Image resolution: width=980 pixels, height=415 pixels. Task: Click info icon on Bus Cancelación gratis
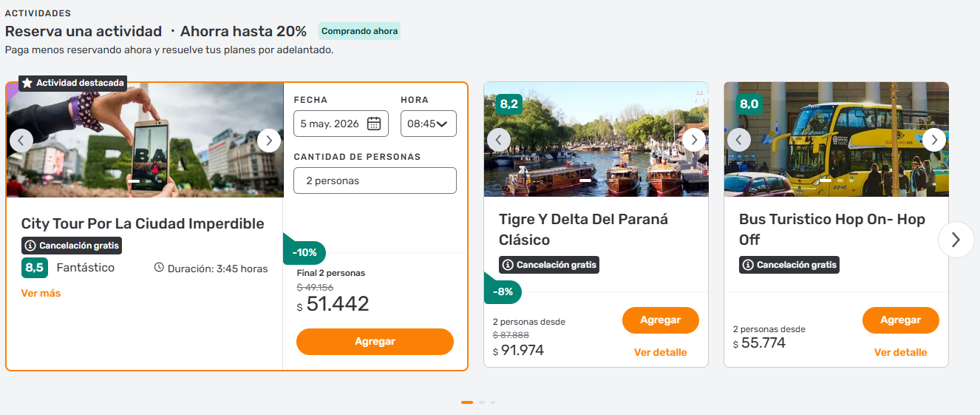(747, 265)
